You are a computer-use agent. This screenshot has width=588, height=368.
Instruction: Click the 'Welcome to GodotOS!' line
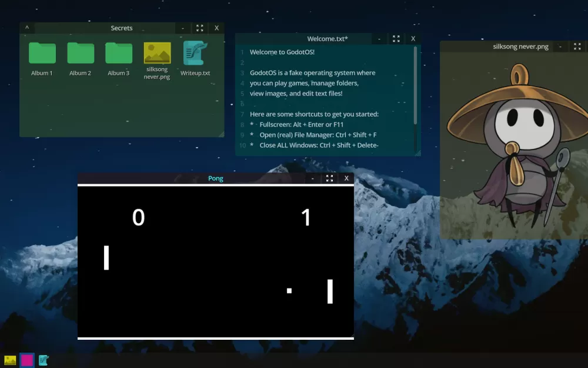coord(282,52)
